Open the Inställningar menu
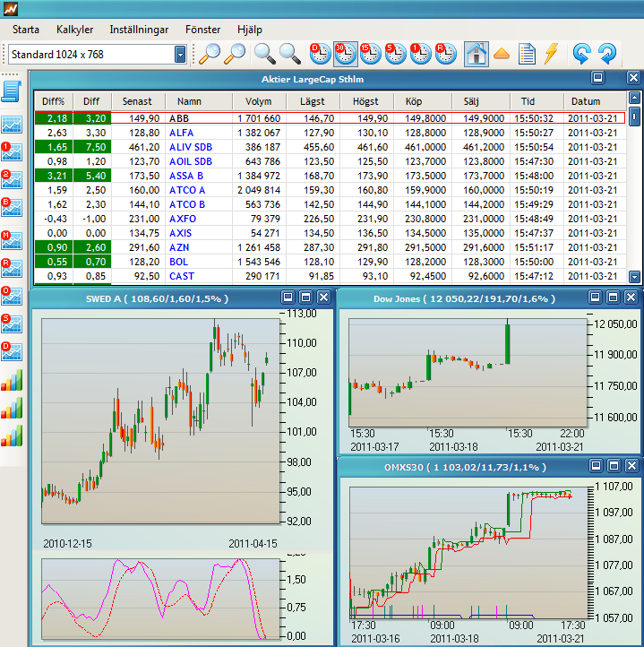644x647 pixels. pos(139,29)
